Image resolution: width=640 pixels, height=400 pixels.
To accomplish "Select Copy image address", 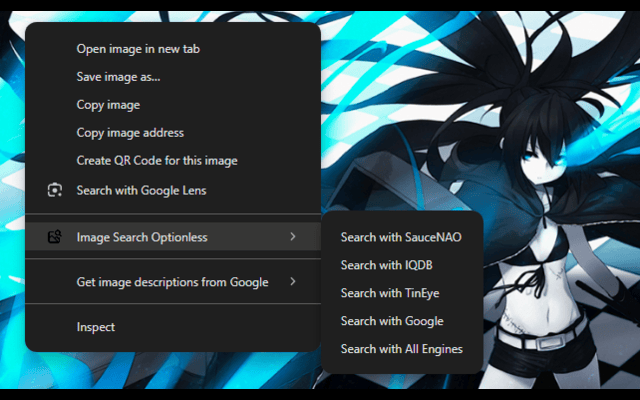I will (173, 133).
